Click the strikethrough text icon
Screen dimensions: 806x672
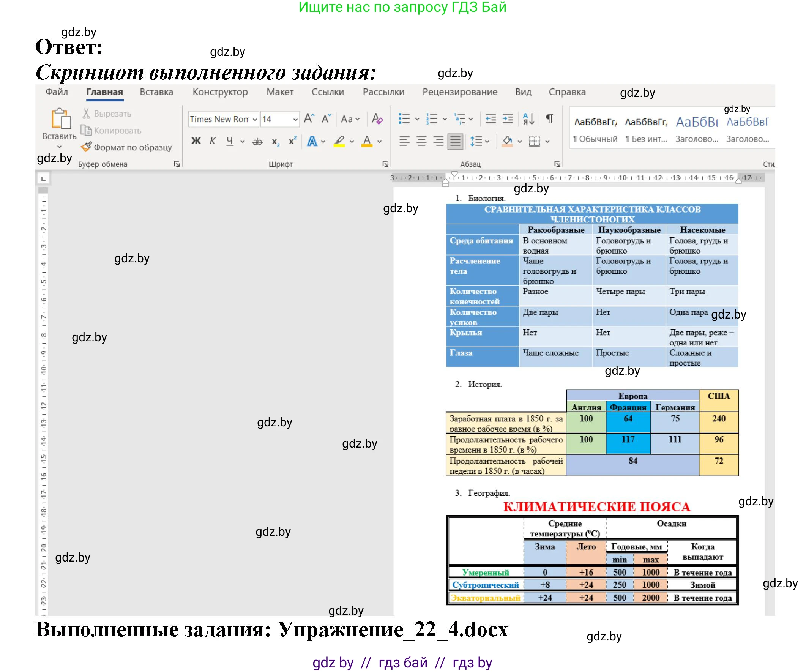click(x=257, y=142)
